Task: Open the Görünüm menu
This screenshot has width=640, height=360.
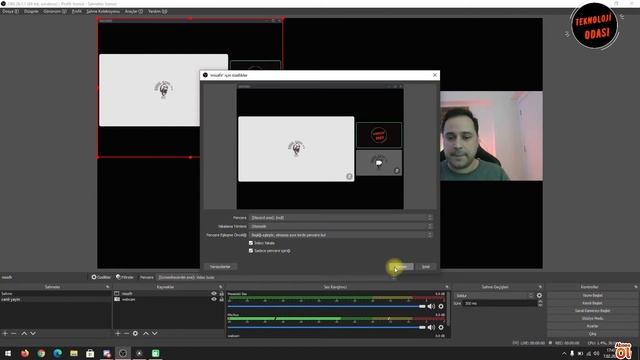Action: pos(55,11)
